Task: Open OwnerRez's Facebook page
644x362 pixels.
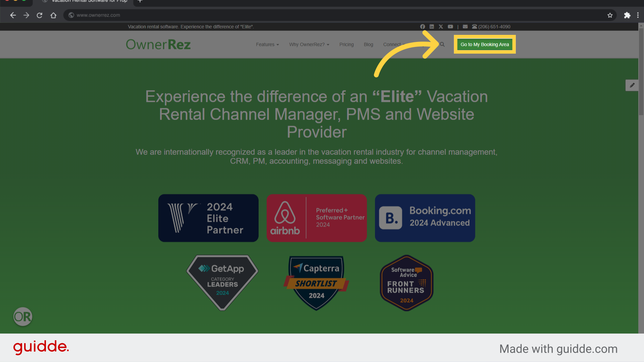Action: coord(422,26)
